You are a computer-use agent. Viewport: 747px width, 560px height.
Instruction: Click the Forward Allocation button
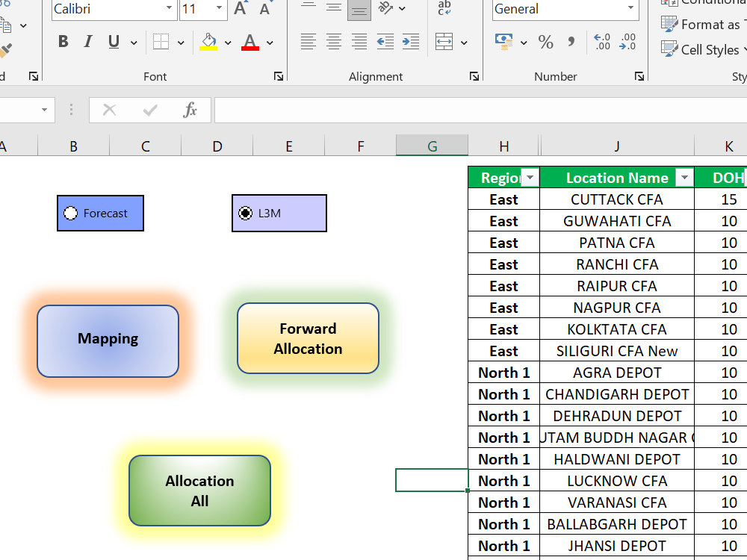308,338
